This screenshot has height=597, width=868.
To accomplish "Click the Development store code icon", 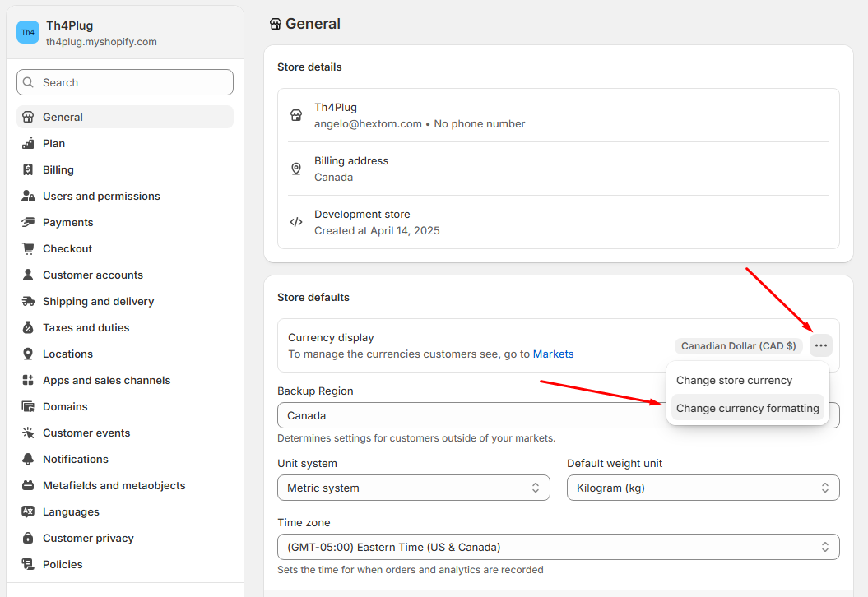I will [x=296, y=222].
